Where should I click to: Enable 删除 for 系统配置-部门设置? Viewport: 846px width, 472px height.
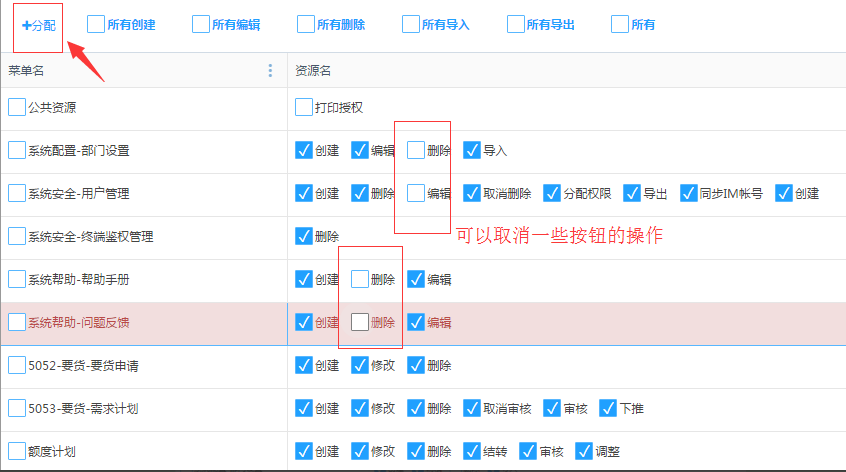[416, 150]
